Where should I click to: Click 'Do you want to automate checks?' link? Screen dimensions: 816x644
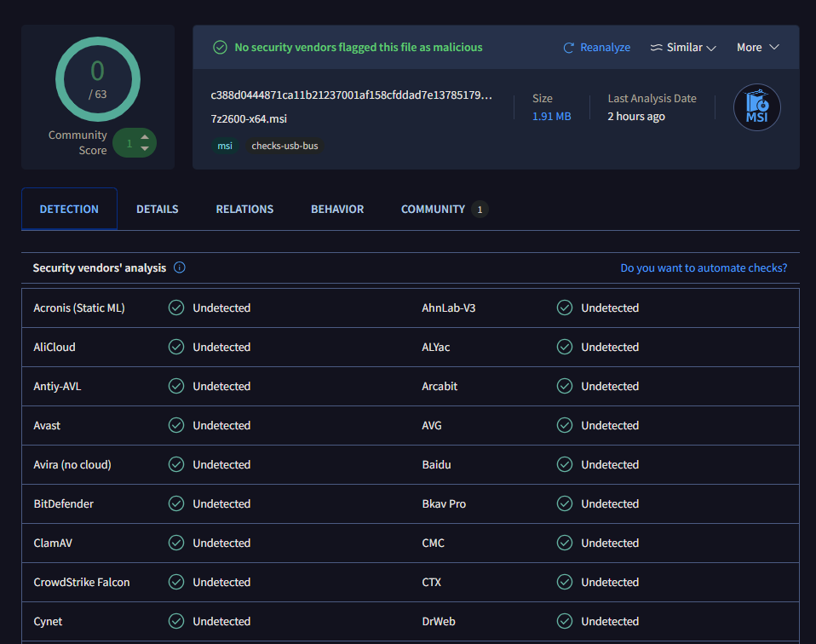(x=704, y=267)
